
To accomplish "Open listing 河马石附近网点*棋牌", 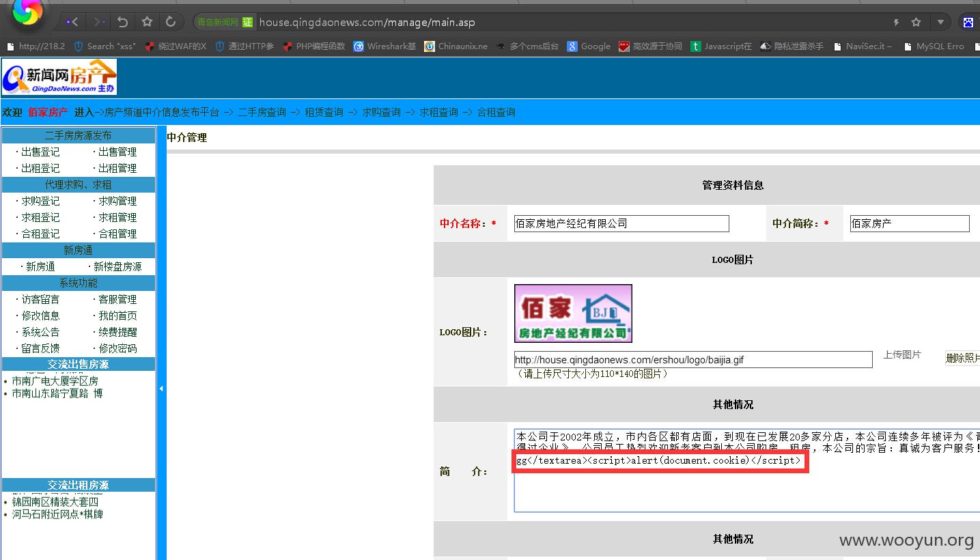I will click(57, 514).
